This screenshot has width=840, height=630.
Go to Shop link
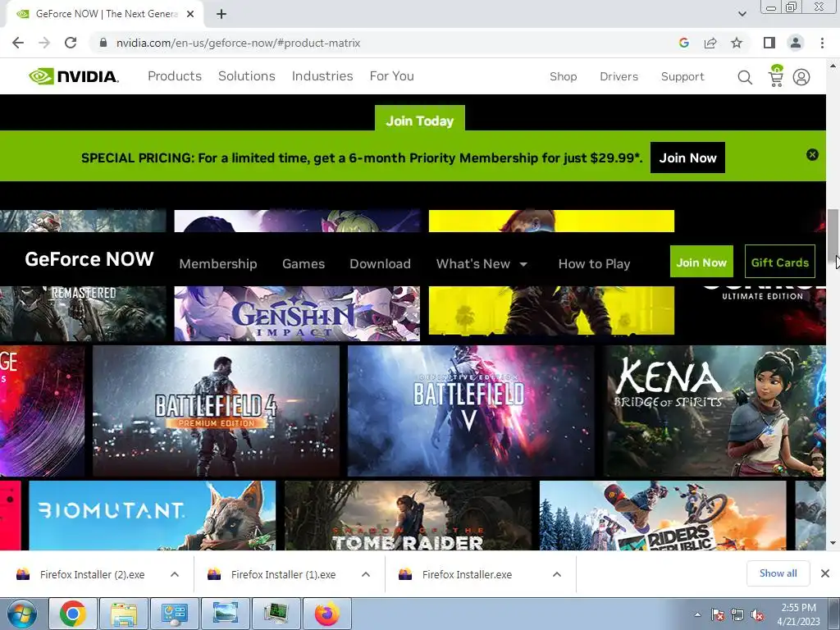coord(563,76)
